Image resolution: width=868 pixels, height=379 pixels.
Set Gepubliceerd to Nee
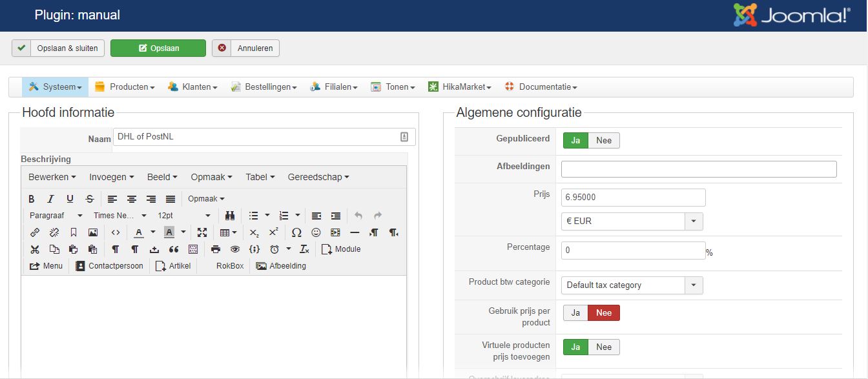click(x=604, y=141)
